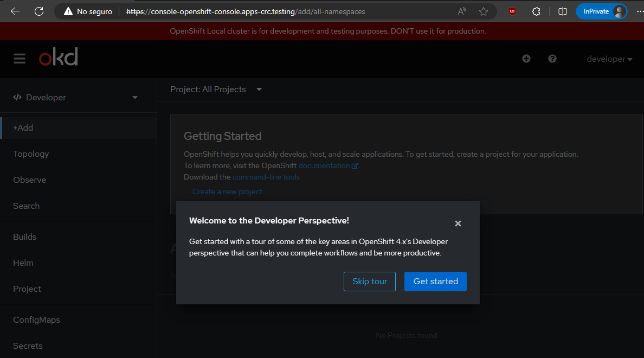Screen dimensions: 644x358
Task: Close the welcome tour dialog
Action: click(458, 223)
